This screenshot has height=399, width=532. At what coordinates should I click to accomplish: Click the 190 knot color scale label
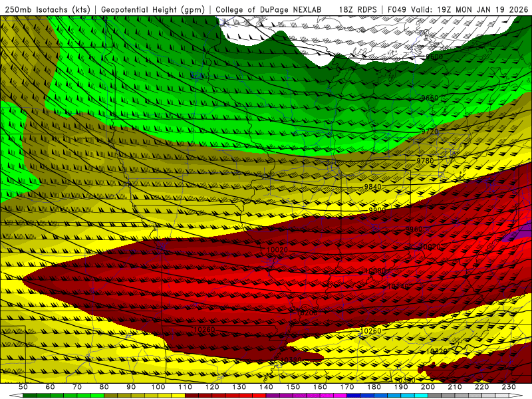402,387
